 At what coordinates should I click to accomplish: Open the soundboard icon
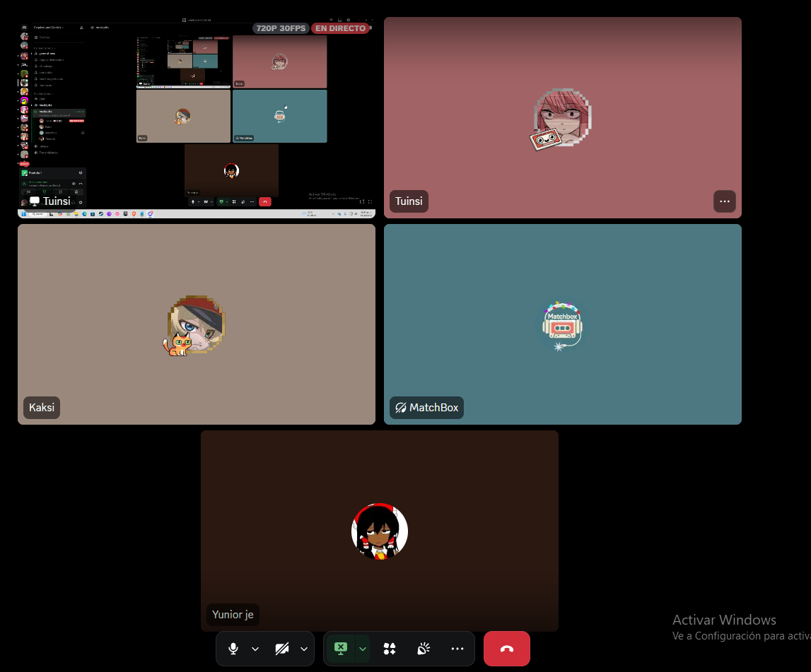424,649
